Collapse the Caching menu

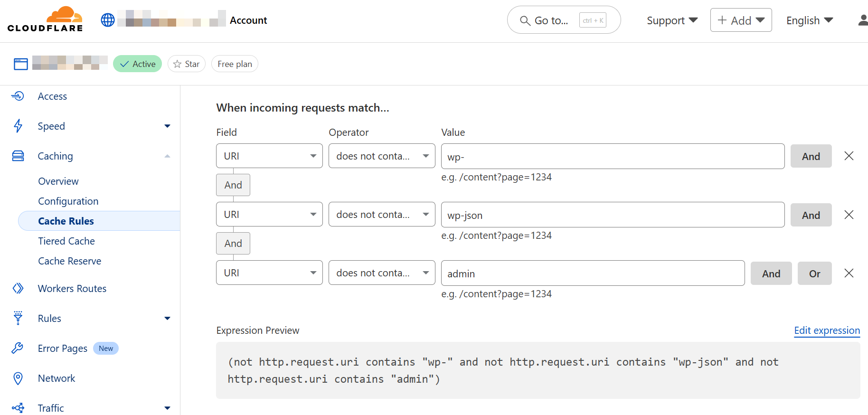167,156
